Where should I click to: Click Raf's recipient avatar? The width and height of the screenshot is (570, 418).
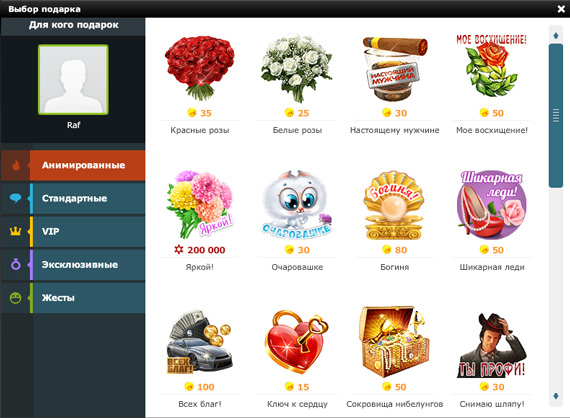(x=73, y=80)
